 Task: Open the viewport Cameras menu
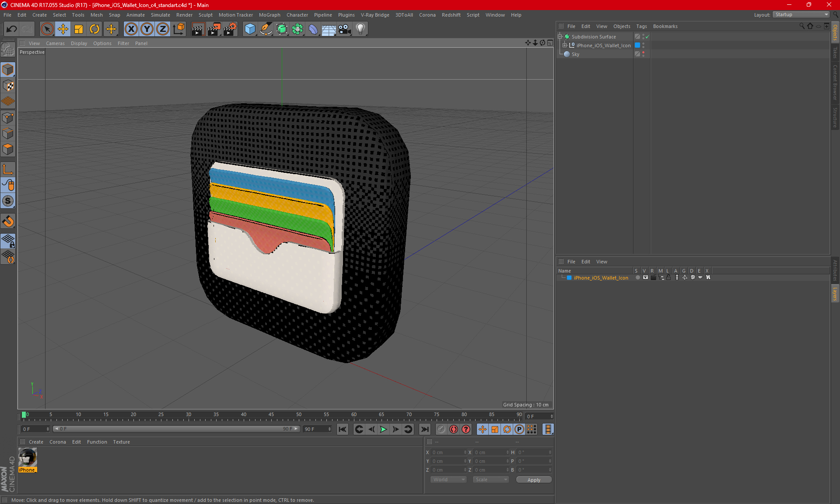pos(55,43)
